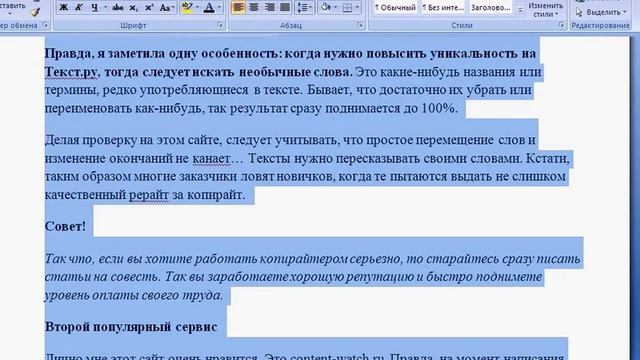This screenshot has width=640, height=360.
Task: Open Clipboard dialog launcher
Action: [45, 25]
